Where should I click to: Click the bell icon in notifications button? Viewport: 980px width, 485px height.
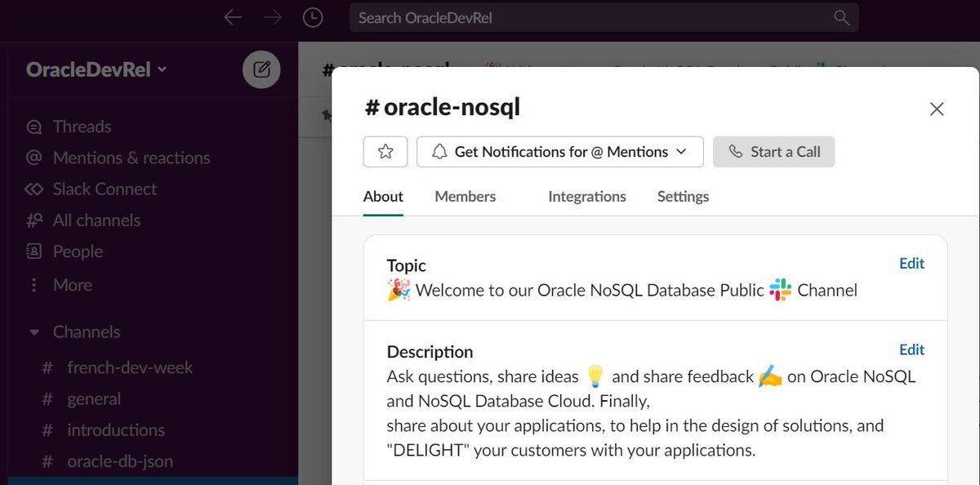pos(439,152)
